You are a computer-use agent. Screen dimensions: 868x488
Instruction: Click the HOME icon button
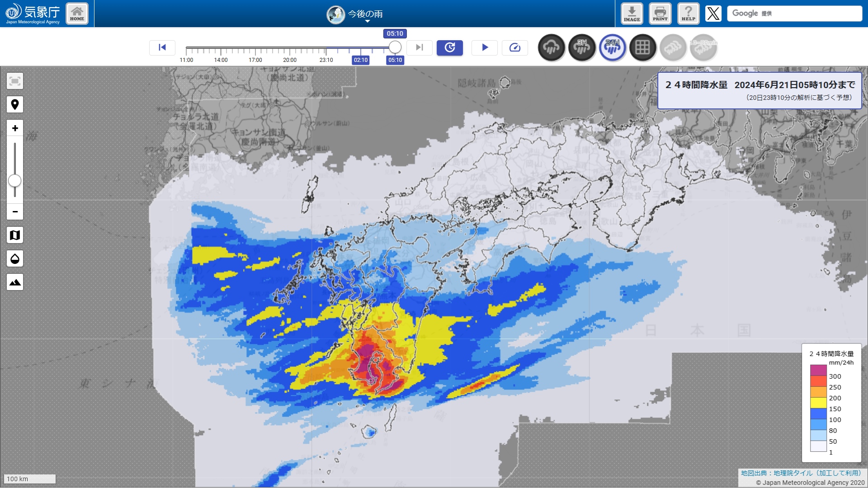pos(77,14)
